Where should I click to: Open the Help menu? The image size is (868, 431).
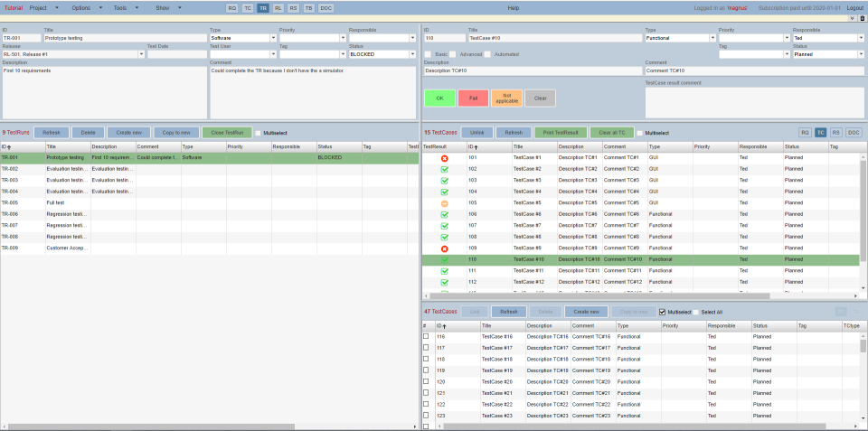pos(514,8)
